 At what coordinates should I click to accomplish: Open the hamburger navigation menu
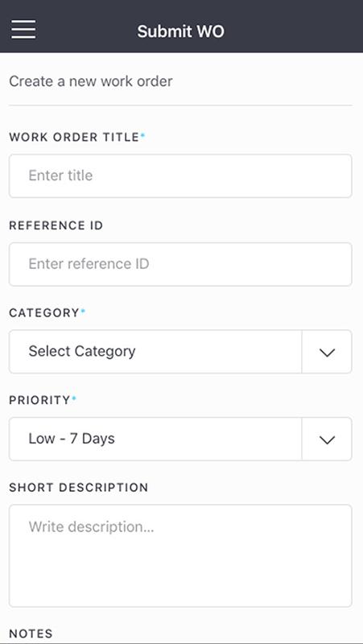[23, 30]
